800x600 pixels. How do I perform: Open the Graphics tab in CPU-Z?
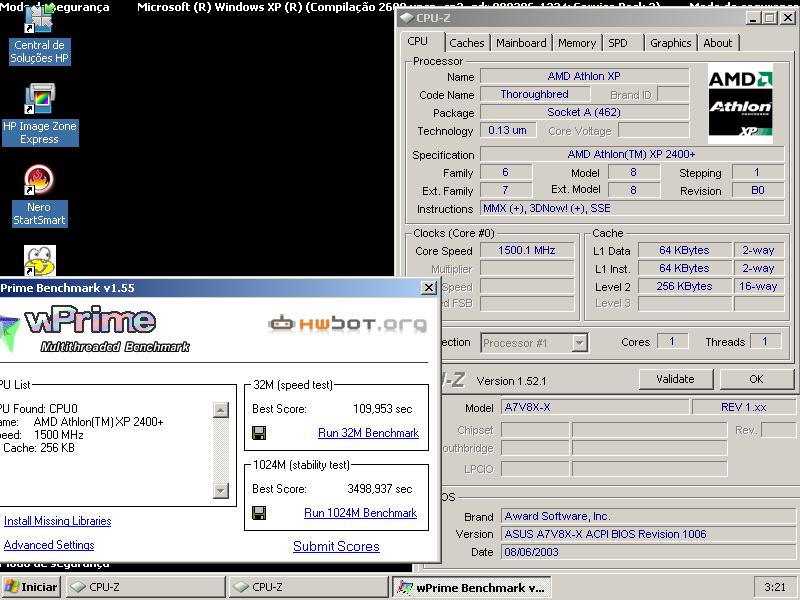(670, 43)
